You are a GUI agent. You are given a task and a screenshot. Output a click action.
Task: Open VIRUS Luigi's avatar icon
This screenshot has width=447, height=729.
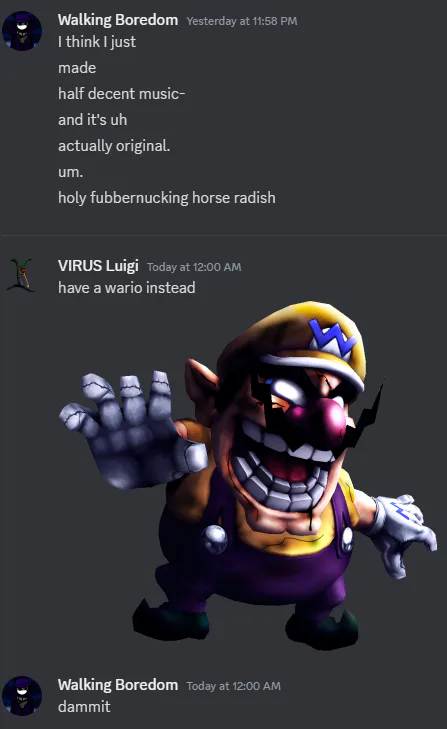coord(22,275)
